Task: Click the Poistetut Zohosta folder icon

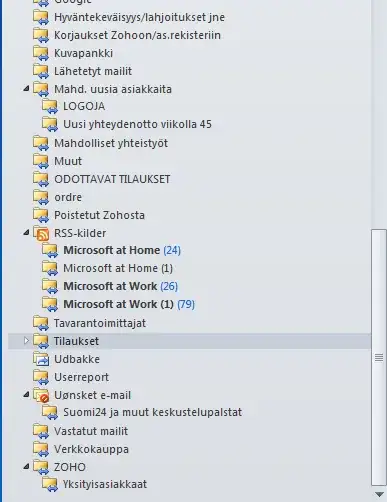Action: pos(41,215)
